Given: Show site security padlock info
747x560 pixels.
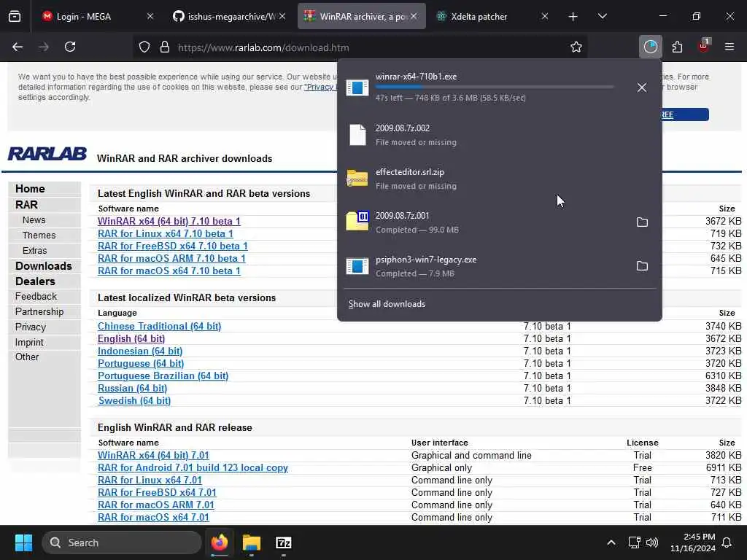Looking at the screenshot, I should [165, 47].
